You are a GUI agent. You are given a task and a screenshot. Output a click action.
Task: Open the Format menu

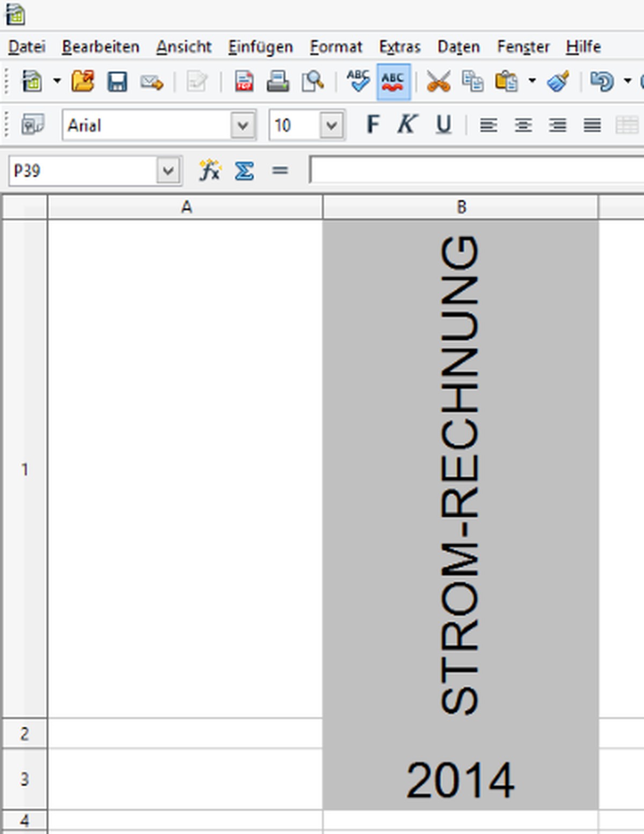coord(336,47)
